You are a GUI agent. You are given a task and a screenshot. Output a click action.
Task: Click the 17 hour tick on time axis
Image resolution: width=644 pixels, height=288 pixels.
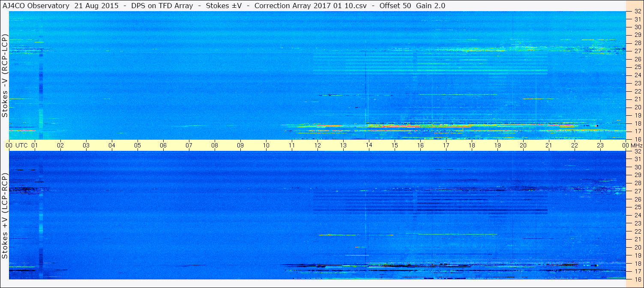click(x=446, y=145)
